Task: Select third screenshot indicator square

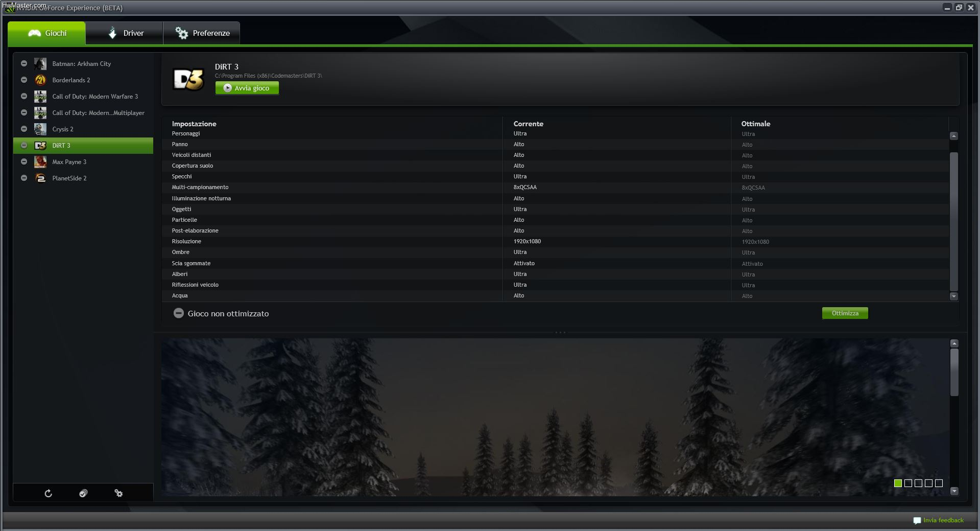Action: click(918, 483)
